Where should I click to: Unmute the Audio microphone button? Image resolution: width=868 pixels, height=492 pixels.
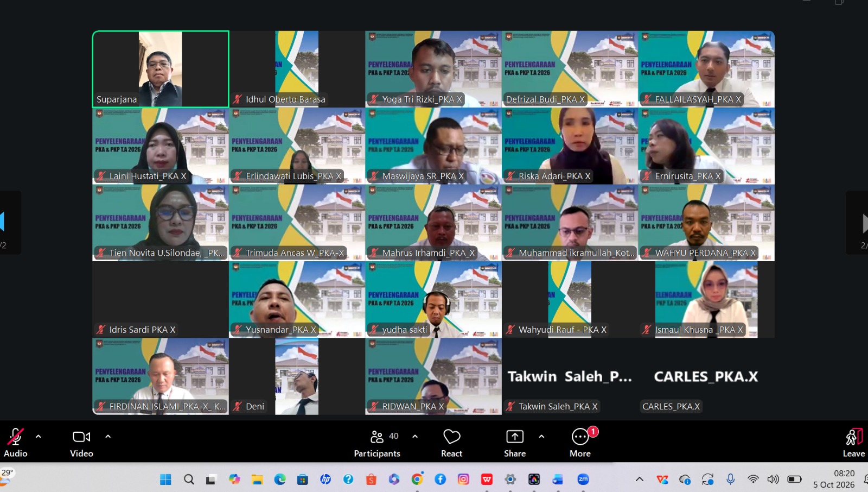coord(15,443)
